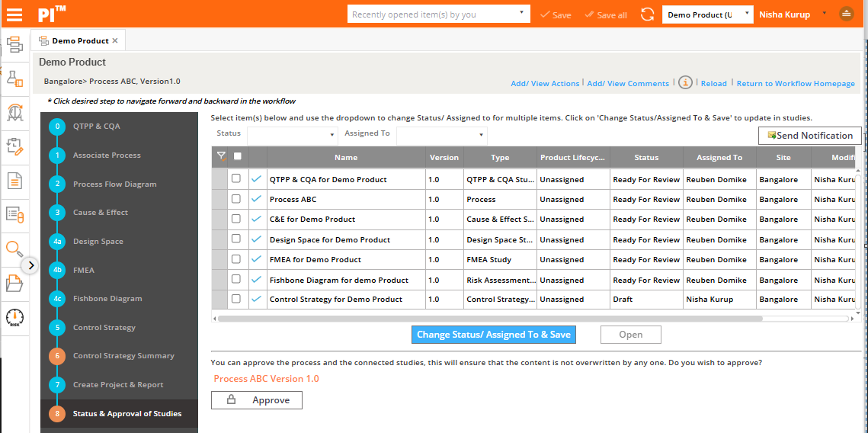Viewport: 868px width, 433px height.
Task: Go to the Fishbone Diagram step
Action: (x=107, y=298)
